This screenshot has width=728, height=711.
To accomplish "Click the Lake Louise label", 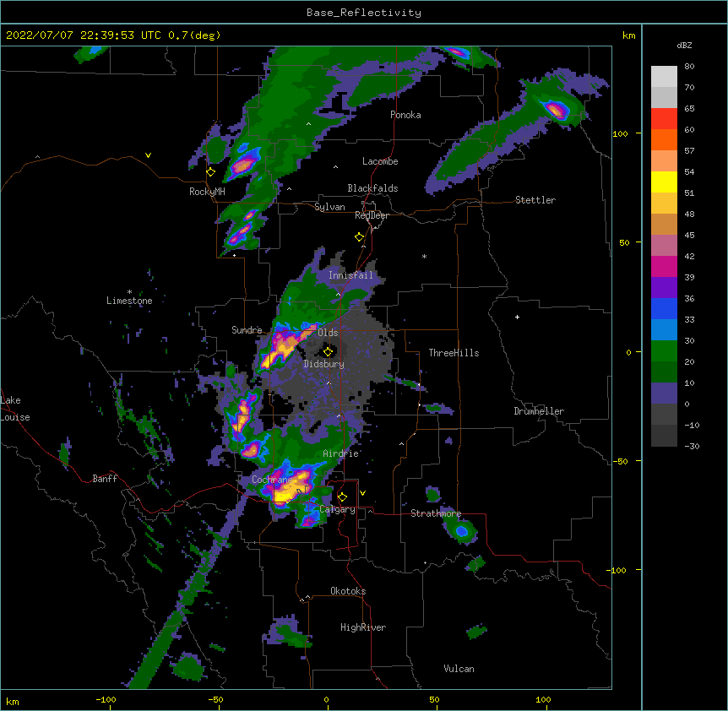I will (x=15, y=409).
